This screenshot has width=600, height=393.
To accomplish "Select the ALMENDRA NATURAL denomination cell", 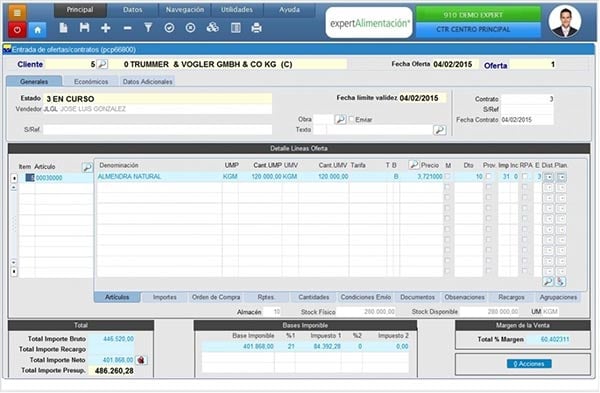I will [159, 177].
